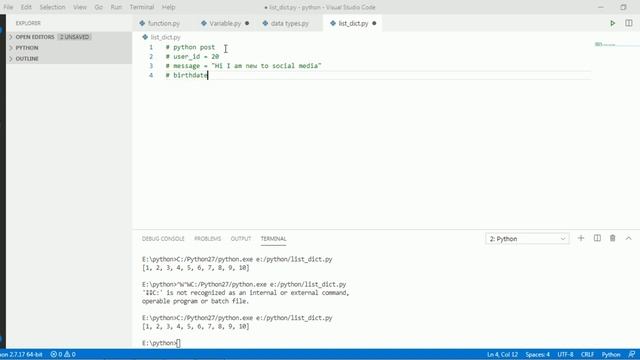Image resolution: width=640 pixels, height=360 pixels.
Task: Click the 'E:\python>' terminal prompt input
Action: point(161,343)
